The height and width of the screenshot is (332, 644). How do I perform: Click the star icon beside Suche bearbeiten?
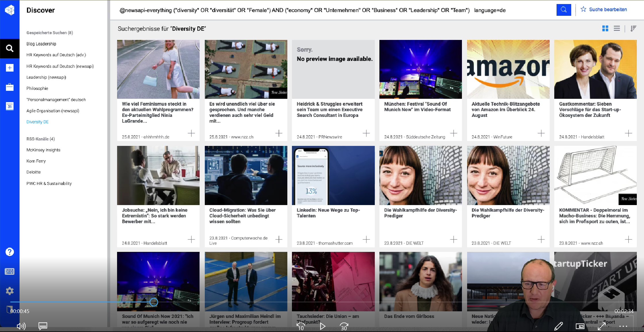click(x=583, y=9)
